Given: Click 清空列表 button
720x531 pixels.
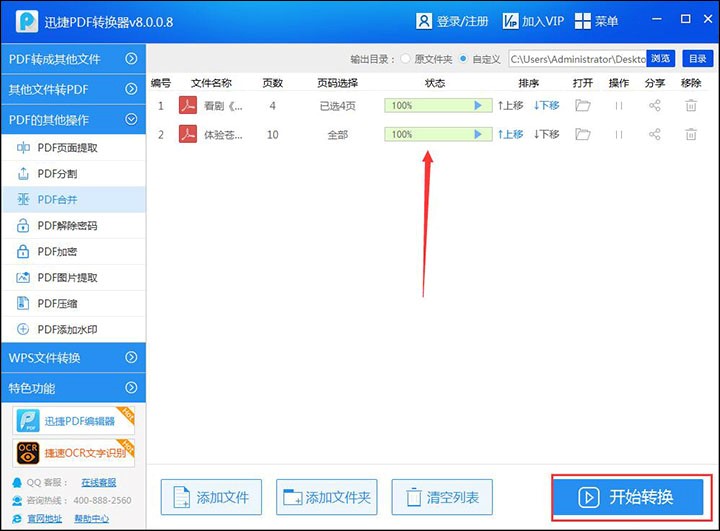Looking at the screenshot, I should [442, 497].
